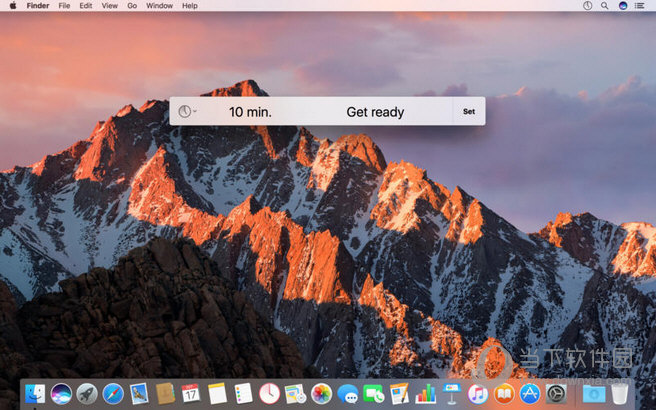Image resolution: width=656 pixels, height=410 pixels.
Task: Open Notification Center from the menu bar
Action: click(639, 5)
